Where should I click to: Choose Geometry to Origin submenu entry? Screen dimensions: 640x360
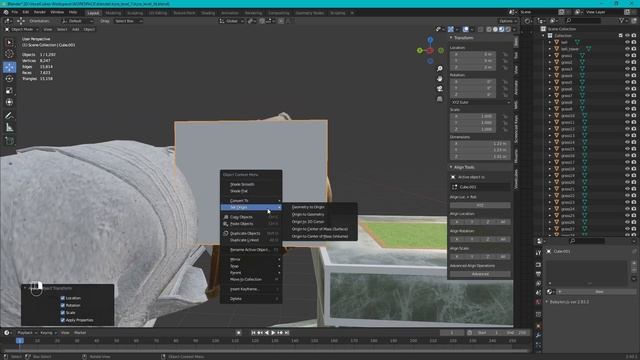pyautogui.click(x=308, y=207)
